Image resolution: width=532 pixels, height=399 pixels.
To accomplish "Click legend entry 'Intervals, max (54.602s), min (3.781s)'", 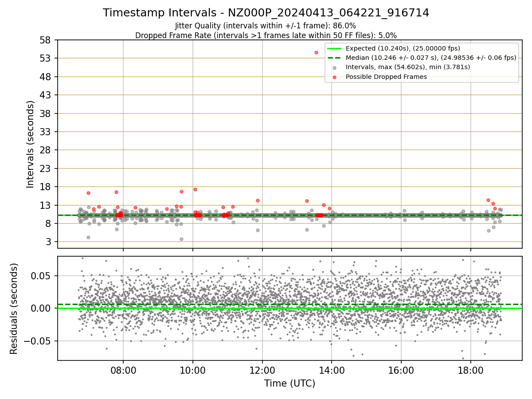I will coord(408,67).
